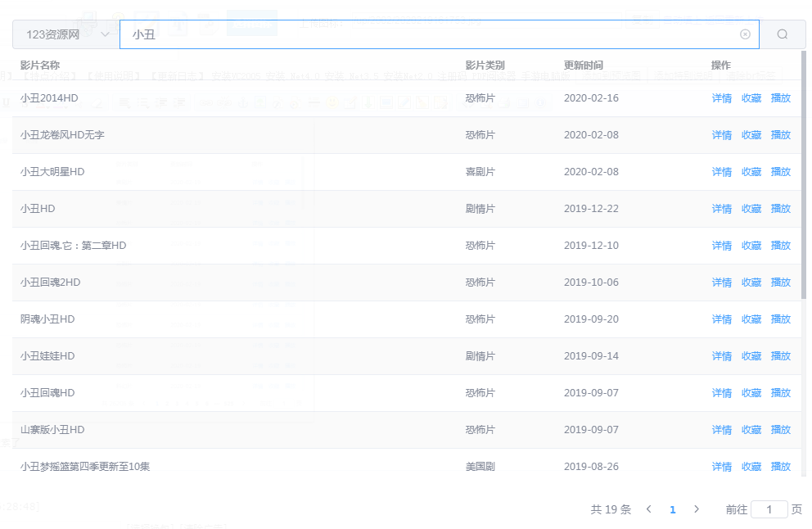Clear the search text with the X icon
The width and height of the screenshot is (812, 529).
(745, 34)
